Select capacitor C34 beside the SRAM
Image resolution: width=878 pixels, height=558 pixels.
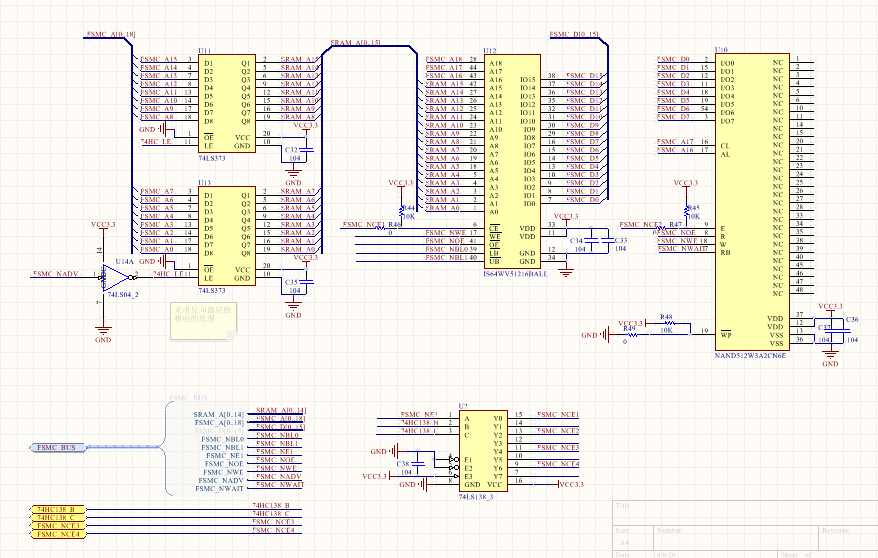click(592, 241)
